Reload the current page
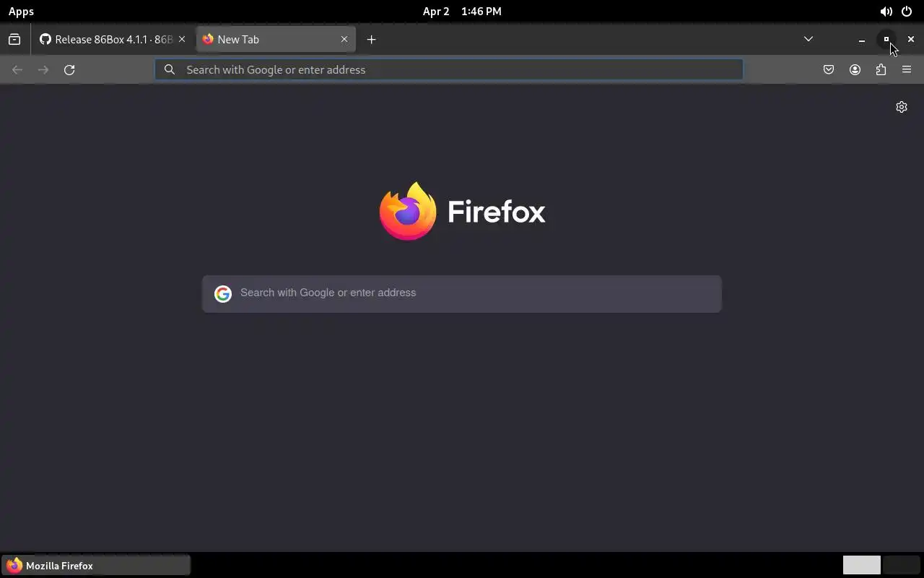Image resolution: width=924 pixels, height=578 pixels. tap(69, 69)
